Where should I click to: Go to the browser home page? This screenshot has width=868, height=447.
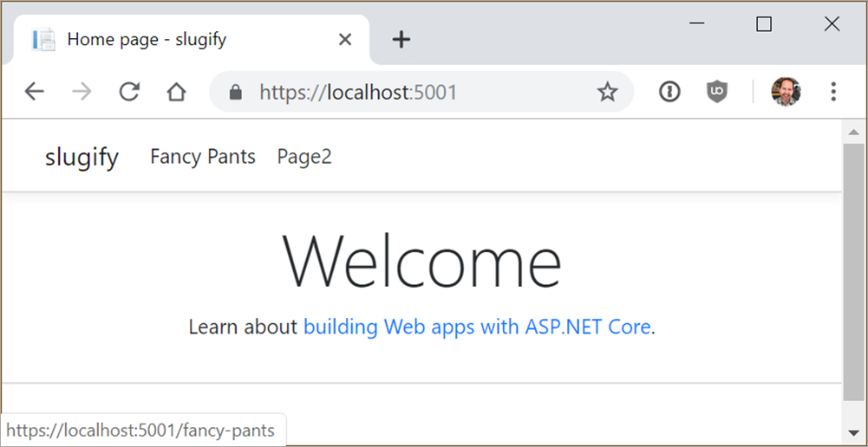point(177,92)
